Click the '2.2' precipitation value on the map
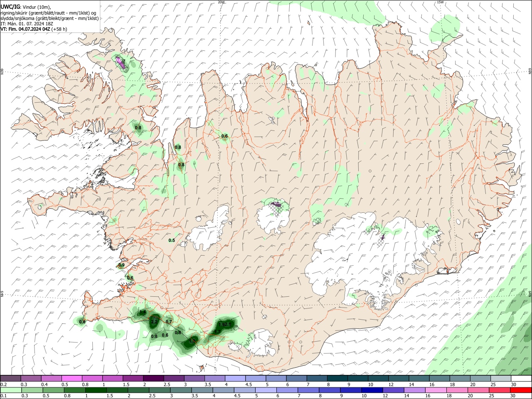 [154, 322]
